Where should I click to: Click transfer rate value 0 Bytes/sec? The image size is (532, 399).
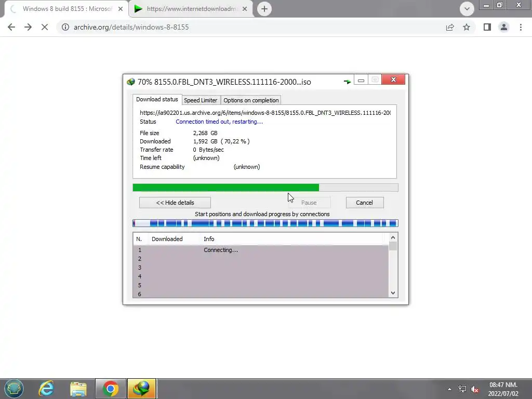click(208, 150)
